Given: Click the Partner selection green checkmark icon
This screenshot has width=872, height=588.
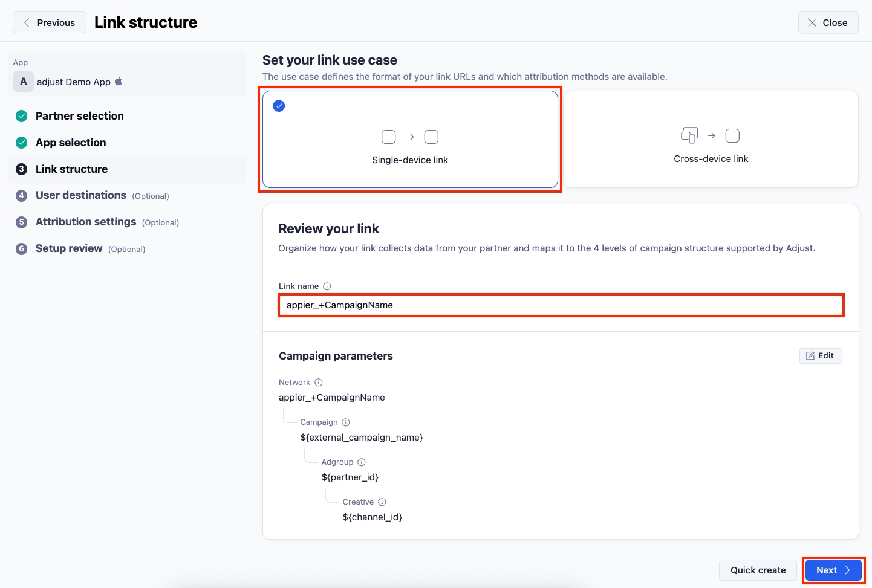Looking at the screenshot, I should click(x=22, y=116).
